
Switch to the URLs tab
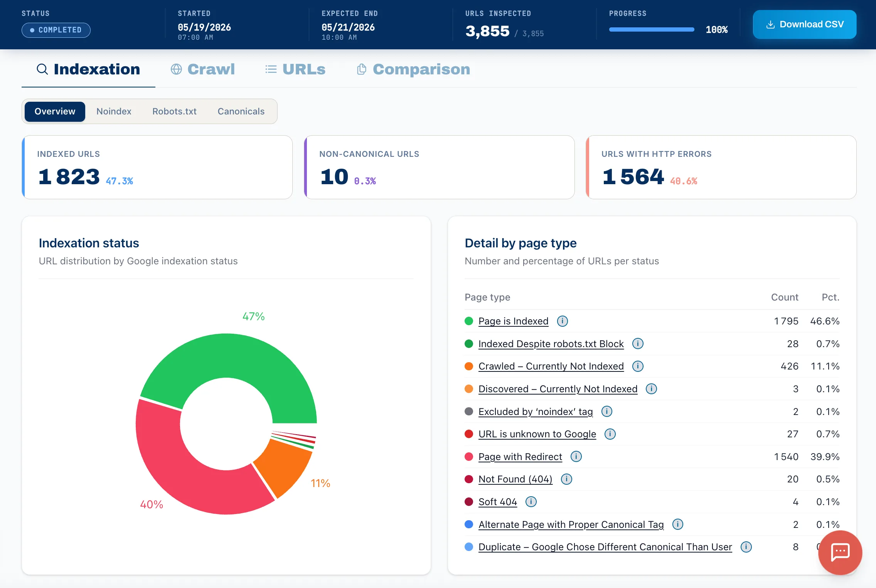click(295, 69)
